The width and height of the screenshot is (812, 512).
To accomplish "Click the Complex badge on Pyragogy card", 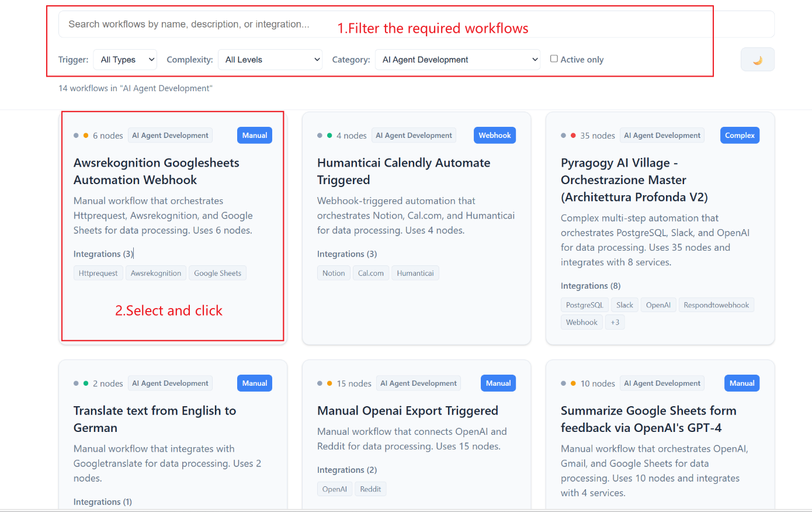I will pos(740,135).
